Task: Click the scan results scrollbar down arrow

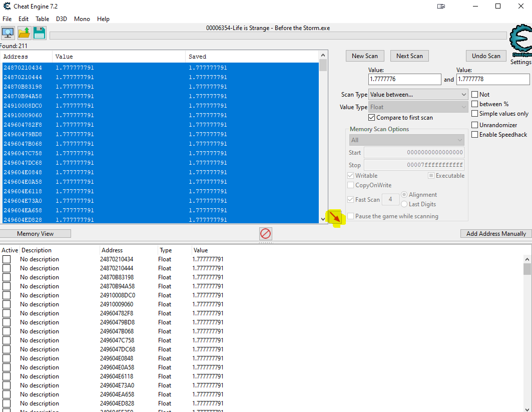Action: point(323,219)
